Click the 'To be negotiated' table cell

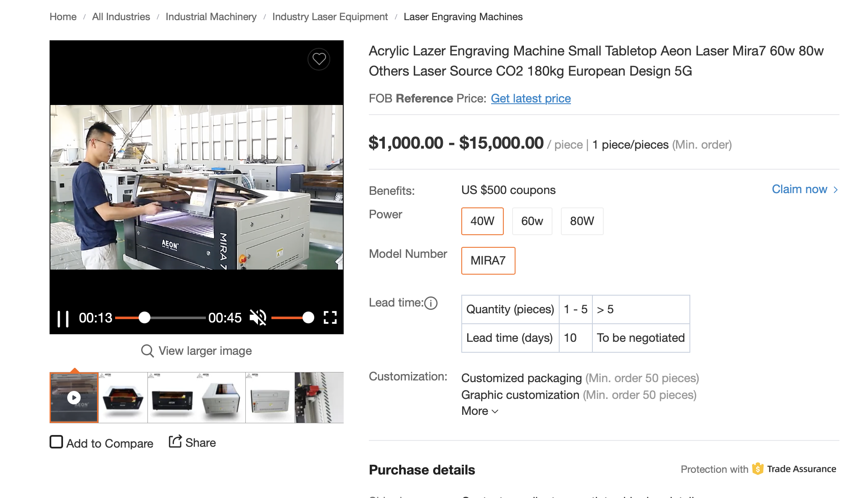[x=641, y=338]
